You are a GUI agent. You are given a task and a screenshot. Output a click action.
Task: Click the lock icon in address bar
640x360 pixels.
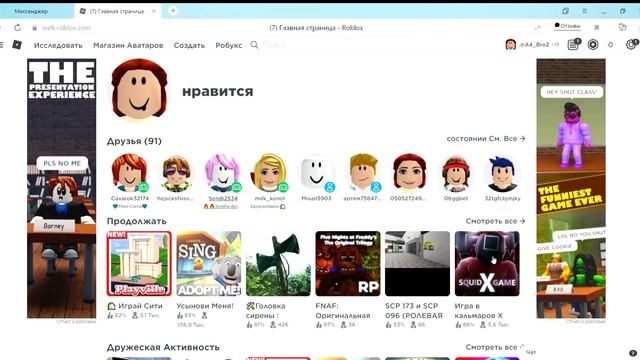click(x=35, y=28)
